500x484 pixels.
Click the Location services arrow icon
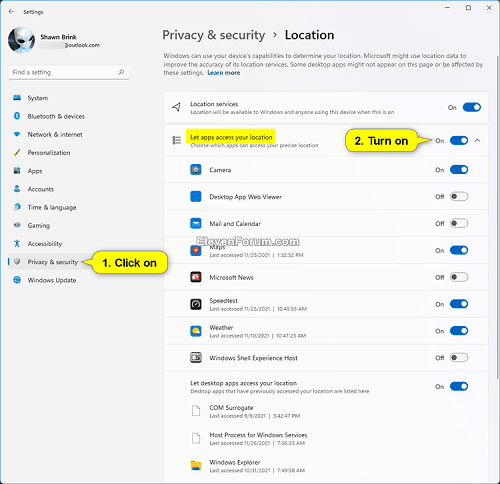176,107
